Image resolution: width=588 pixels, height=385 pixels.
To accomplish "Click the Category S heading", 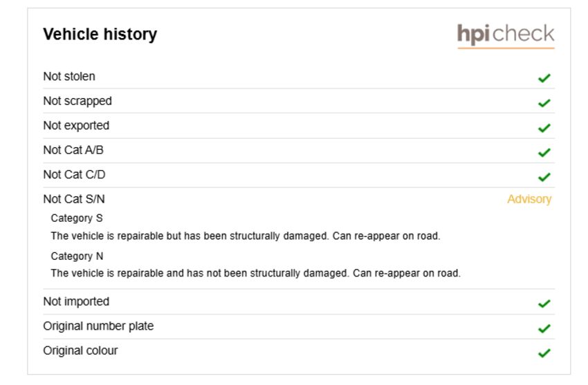I will pos(77,218).
